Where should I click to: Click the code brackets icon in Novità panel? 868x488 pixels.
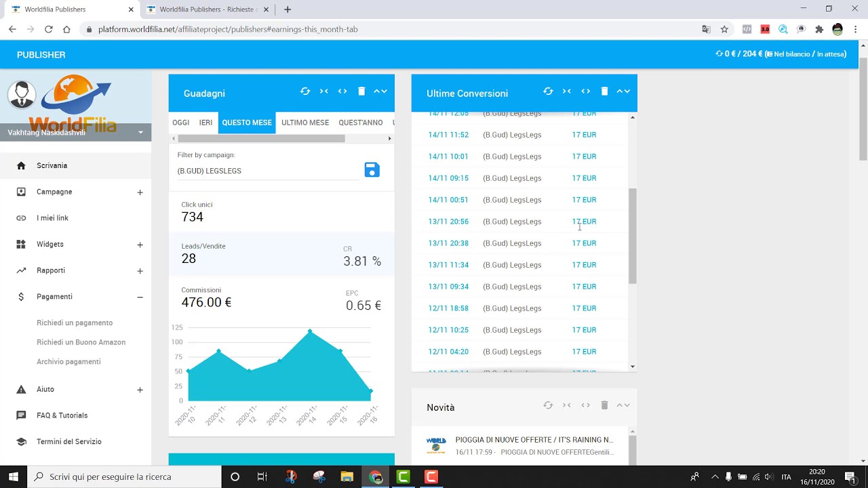click(x=585, y=405)
